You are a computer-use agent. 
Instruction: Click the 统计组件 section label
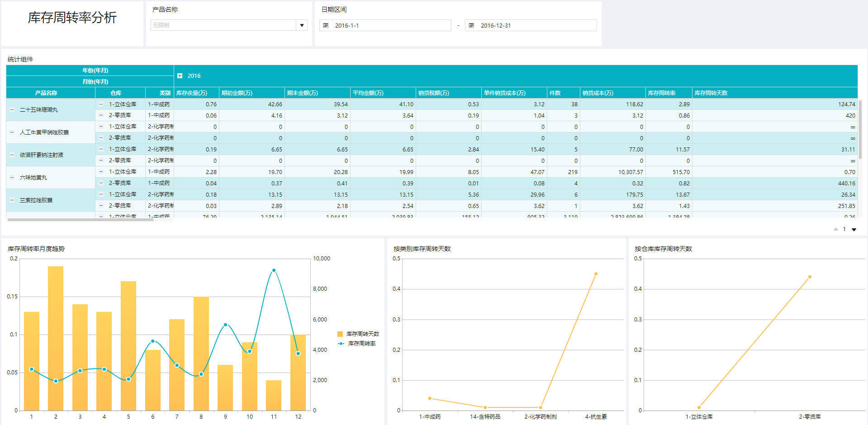(x=20, y=59)
